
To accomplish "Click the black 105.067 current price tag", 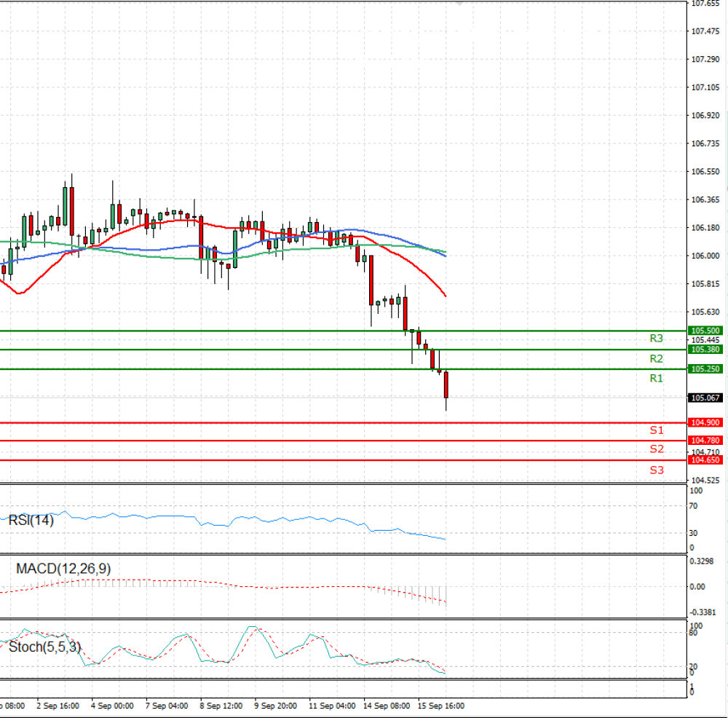I will pos(705,398).
